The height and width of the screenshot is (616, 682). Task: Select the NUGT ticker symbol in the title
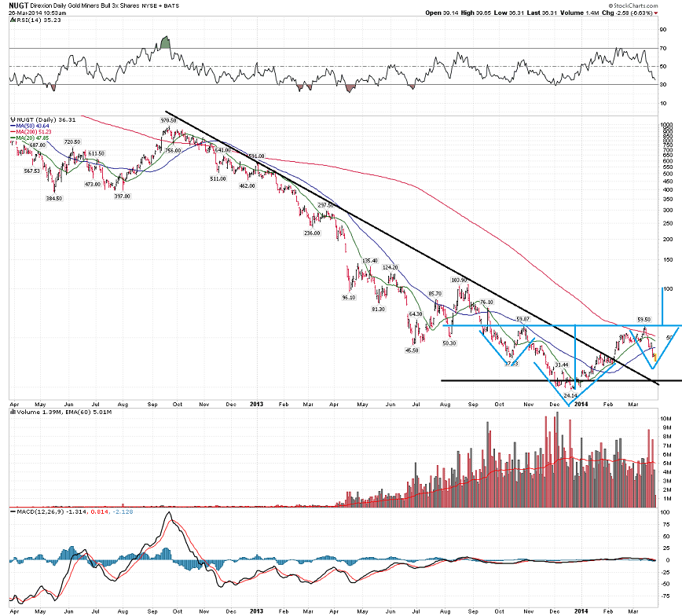coord(18,5)
